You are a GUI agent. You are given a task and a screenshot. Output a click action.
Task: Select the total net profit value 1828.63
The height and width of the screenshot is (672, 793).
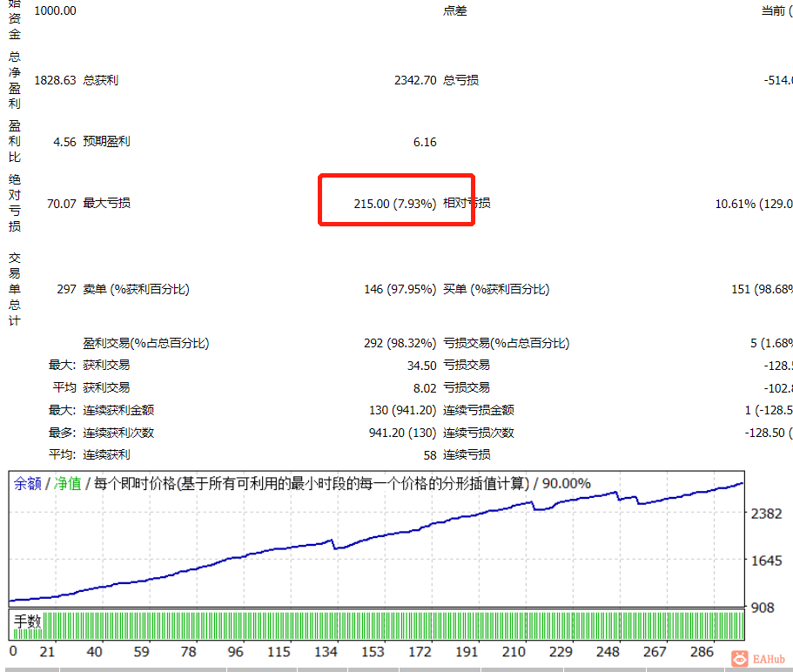55,80
